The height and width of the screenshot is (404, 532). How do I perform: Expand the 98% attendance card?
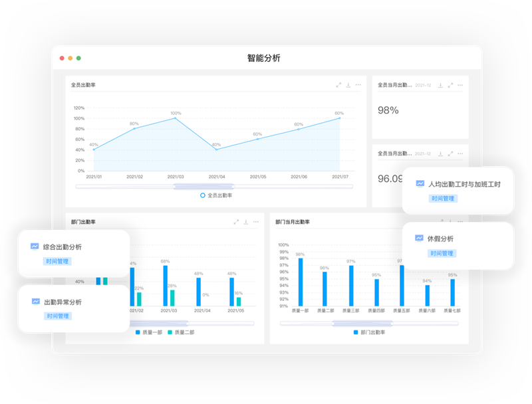tap(450, 85)
